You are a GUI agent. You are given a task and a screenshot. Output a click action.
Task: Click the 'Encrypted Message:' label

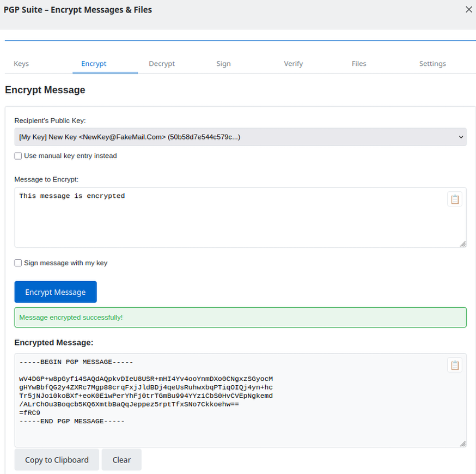pyautogui.click(x=54, y=343)
